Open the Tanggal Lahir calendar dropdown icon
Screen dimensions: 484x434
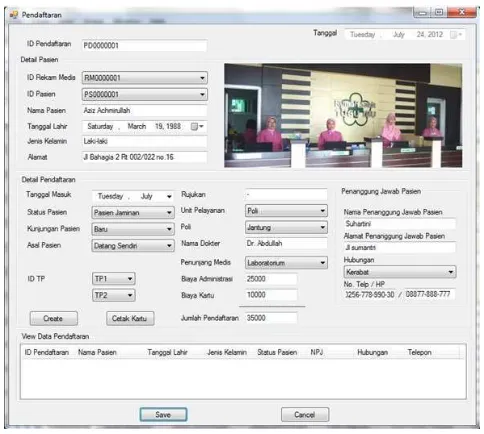(x=197, y=127)
